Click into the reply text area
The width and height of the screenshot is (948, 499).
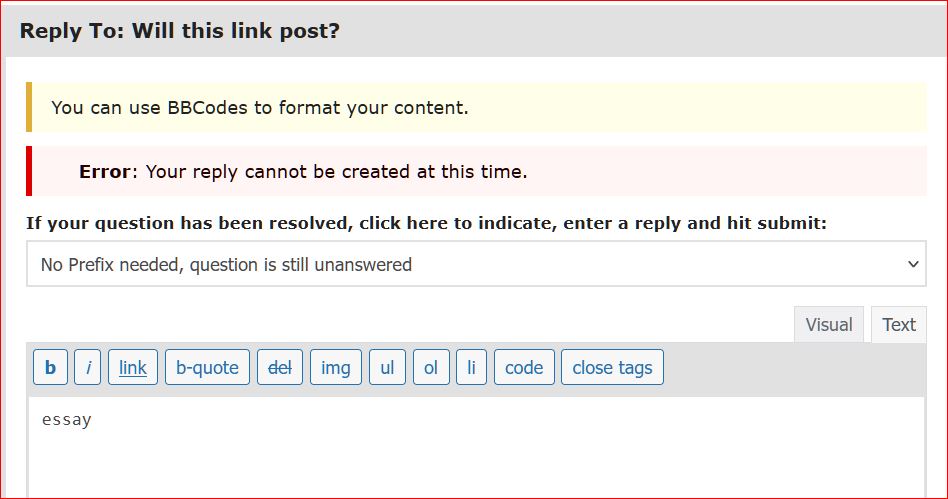[x=475, y=450]
